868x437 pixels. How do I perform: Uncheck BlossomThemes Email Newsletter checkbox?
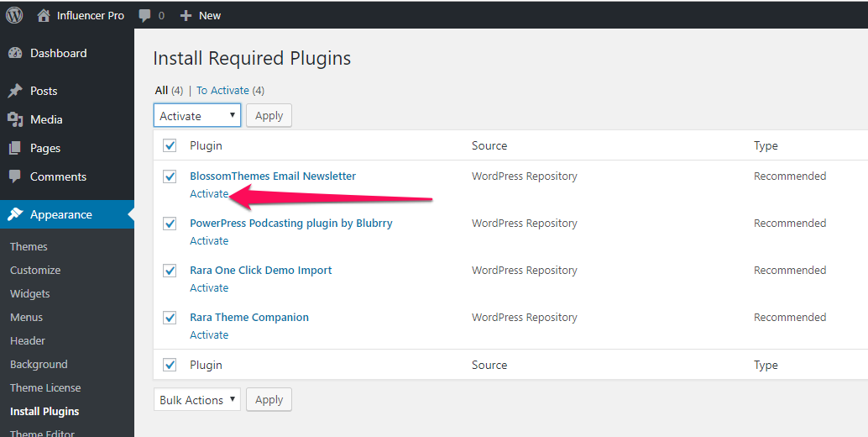[170, 176]
